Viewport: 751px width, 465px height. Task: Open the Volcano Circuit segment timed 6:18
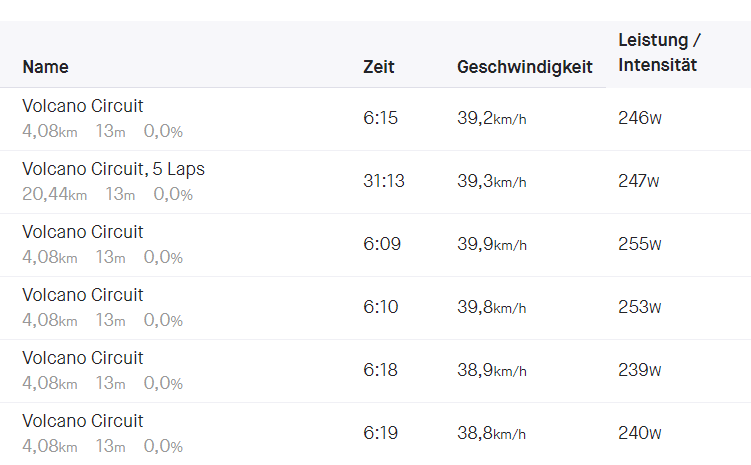click(x=83, y=358)
